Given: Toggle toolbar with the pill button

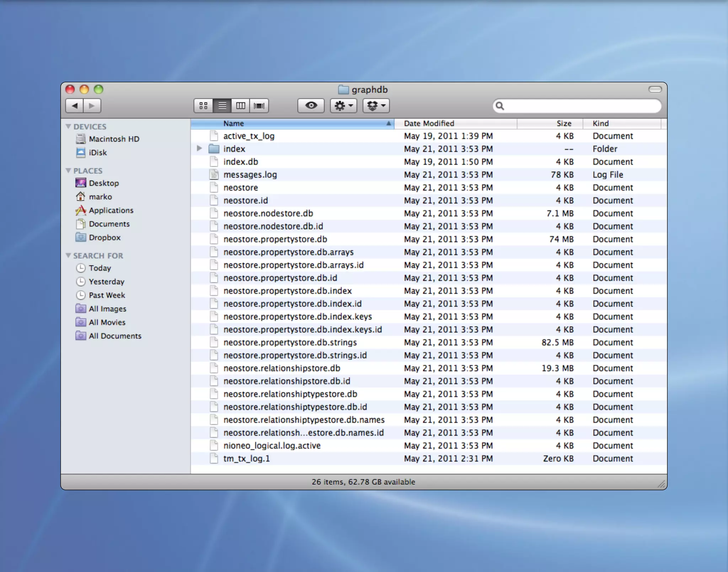Looking at the screenshot, I should (x=655, y=89).
